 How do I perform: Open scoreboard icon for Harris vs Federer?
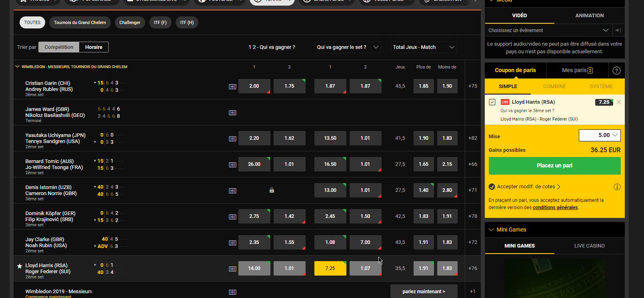click(x=232, y=269)
